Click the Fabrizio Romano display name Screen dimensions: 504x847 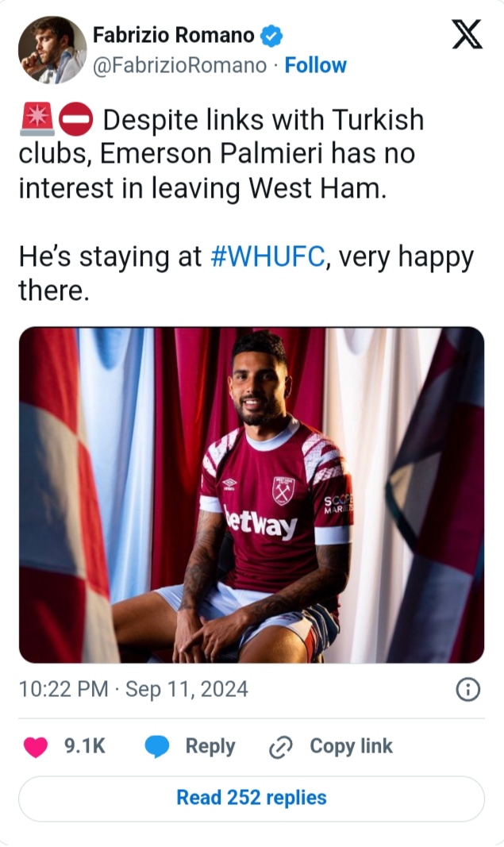click(173, 36)
